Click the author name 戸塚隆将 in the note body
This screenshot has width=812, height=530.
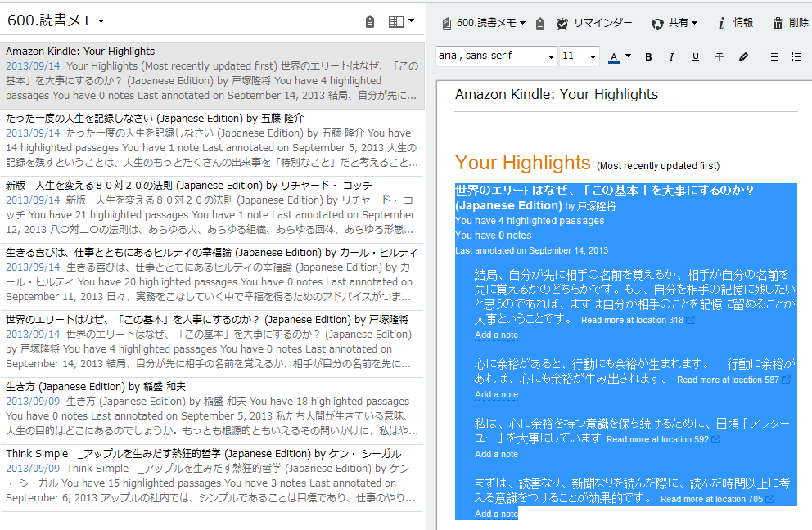coord(597,206)
